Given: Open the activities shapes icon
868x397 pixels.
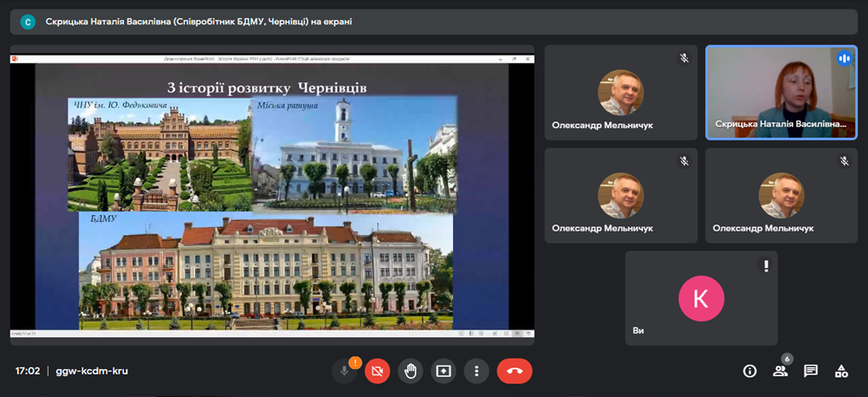Looking at the screenshot, I should click(841, 371).
